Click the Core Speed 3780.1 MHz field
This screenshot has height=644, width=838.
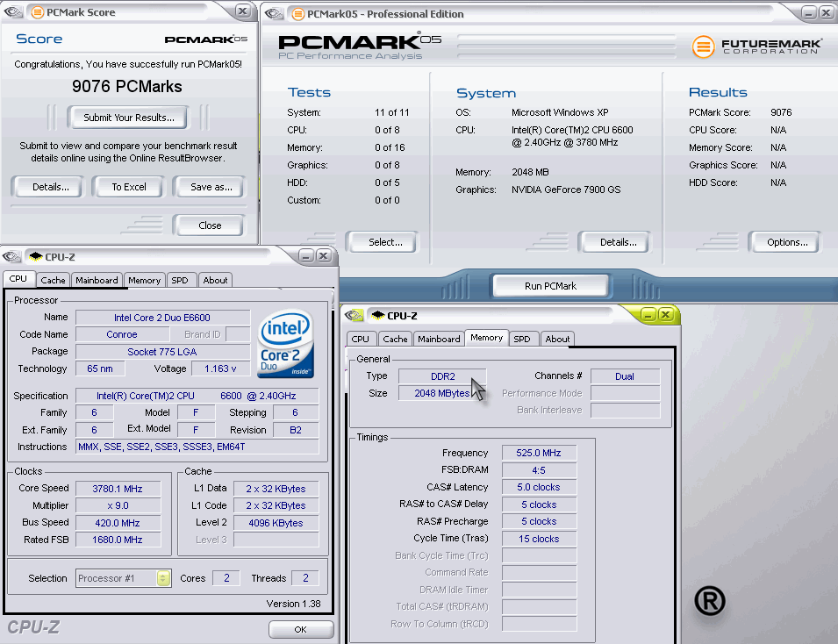click(x=118, y=489)
